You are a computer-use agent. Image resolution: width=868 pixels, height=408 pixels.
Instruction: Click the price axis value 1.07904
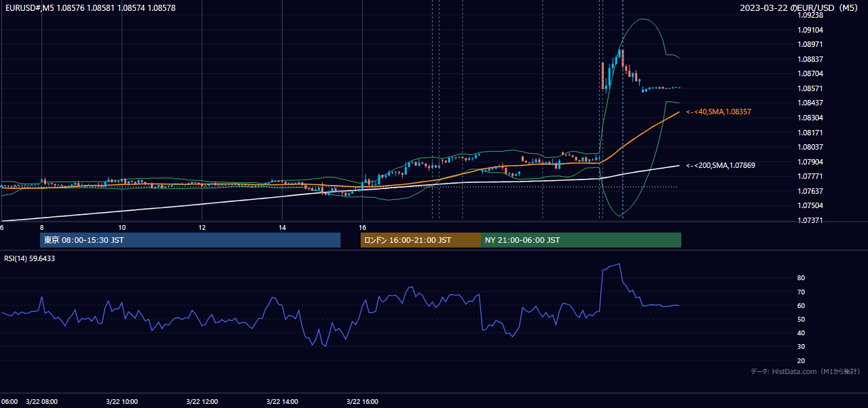pos(810,162)
